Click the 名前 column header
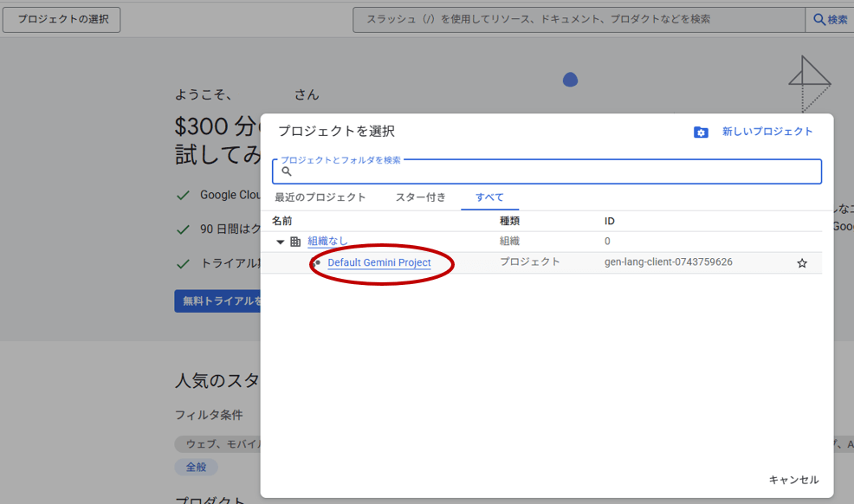 tap(282, 221)
